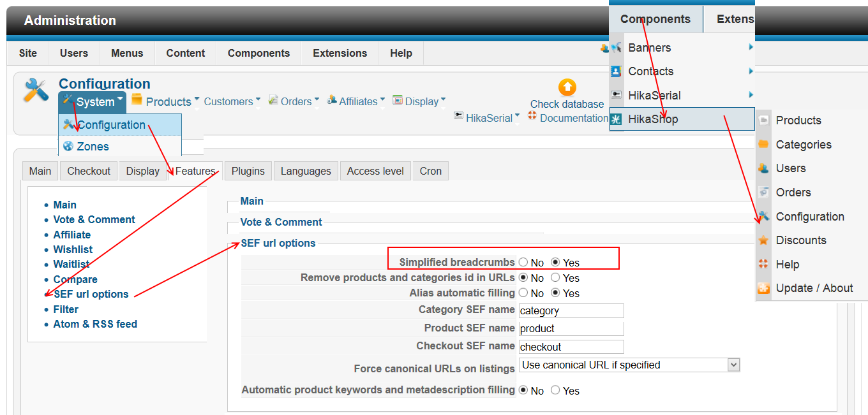This screenshot has width=868, height=415.
Task: Set Alias automatic filling to Yes
Action: point(555,293)
